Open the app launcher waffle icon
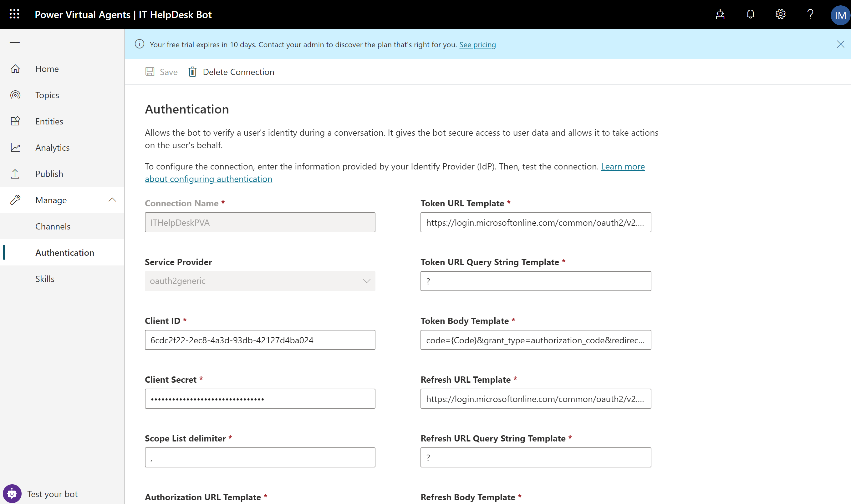This screenshot has height=504, width=851. point(14,14)
